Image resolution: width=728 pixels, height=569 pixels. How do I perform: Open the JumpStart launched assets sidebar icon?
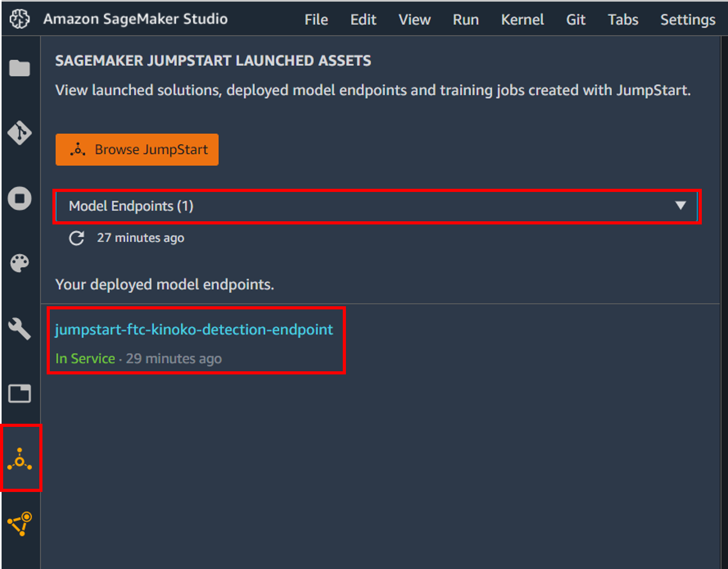[x=20, y=459]
